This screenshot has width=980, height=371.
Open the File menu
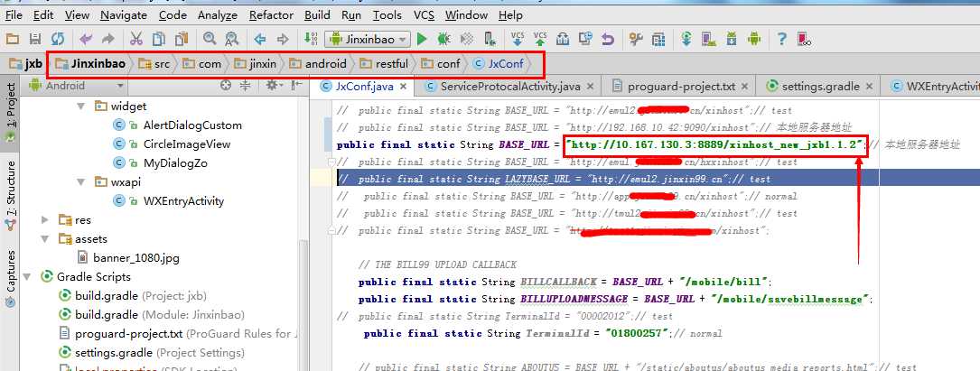pos(14,15)
